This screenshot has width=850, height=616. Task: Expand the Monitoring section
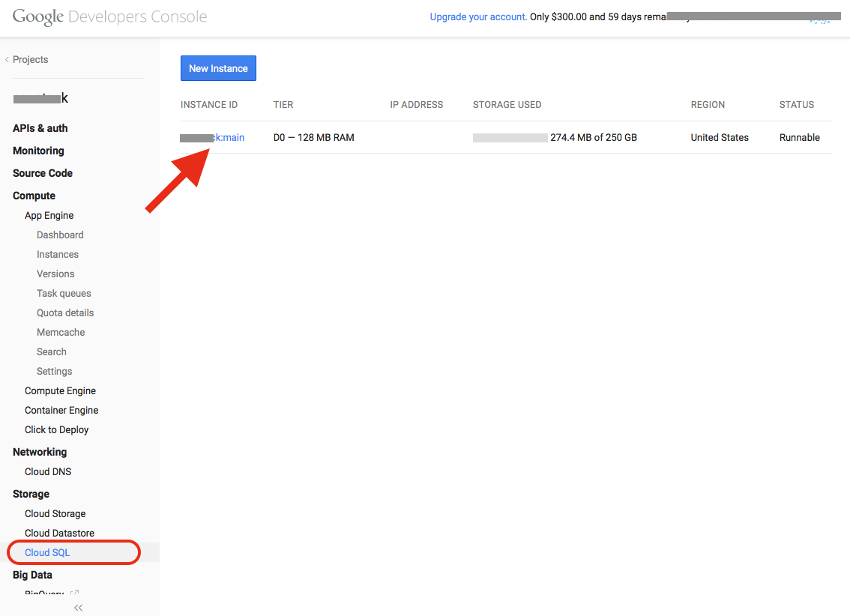38,151
